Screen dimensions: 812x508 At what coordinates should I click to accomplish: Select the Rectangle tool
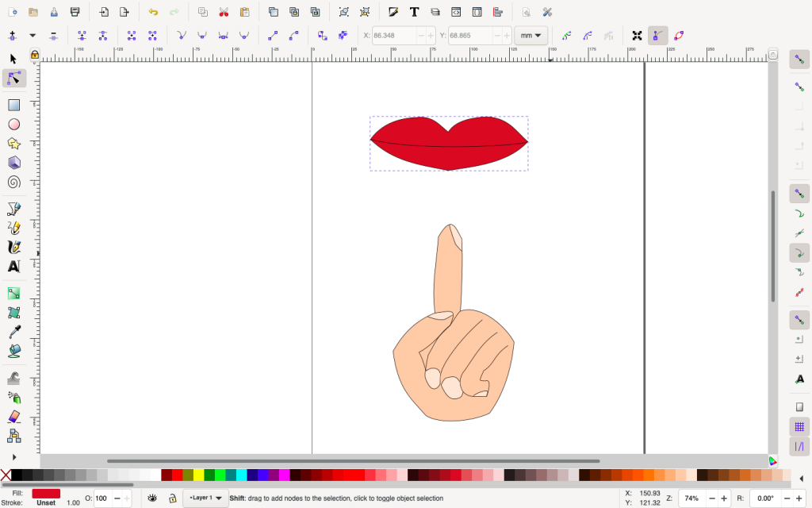point(14,106)
